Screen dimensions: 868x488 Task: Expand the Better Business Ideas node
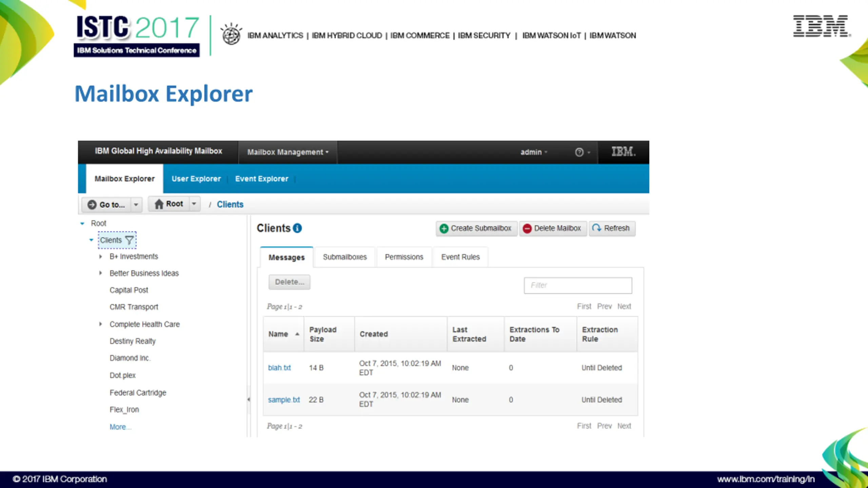[x=100, y=273]
